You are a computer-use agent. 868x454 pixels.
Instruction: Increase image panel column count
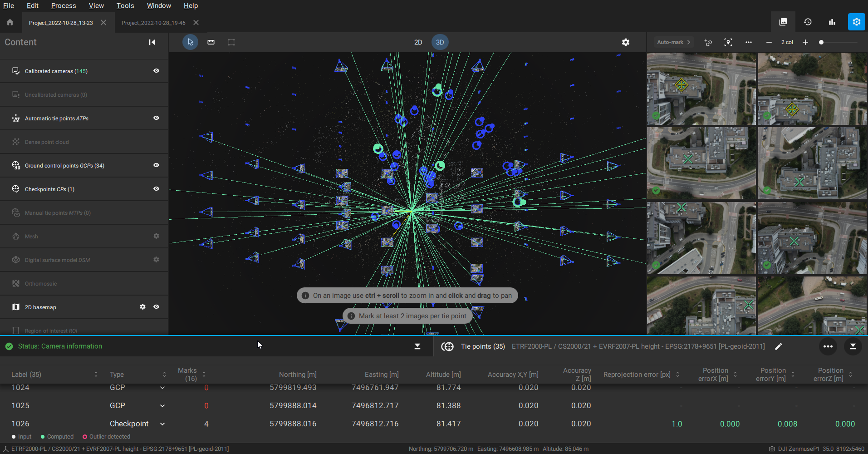(x=805, y=42)
